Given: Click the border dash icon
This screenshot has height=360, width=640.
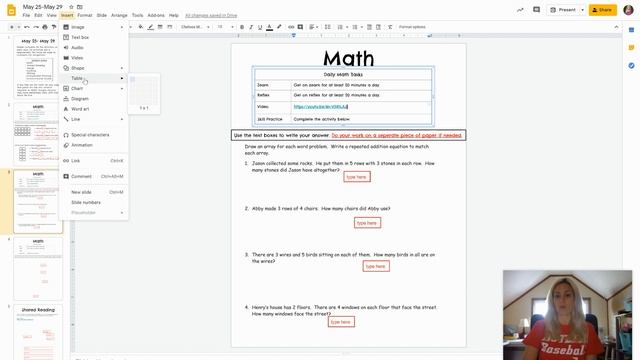Looking at the screenshot, I should (169, 27).
